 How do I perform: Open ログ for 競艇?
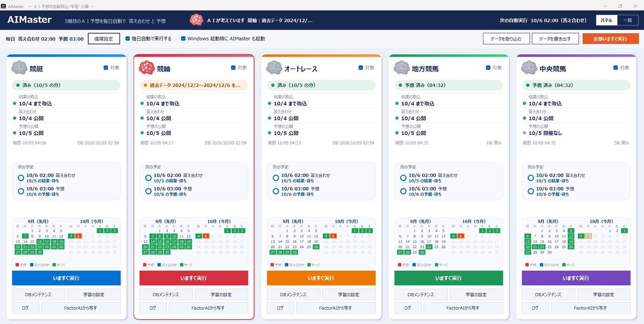[x=25, y=308]
